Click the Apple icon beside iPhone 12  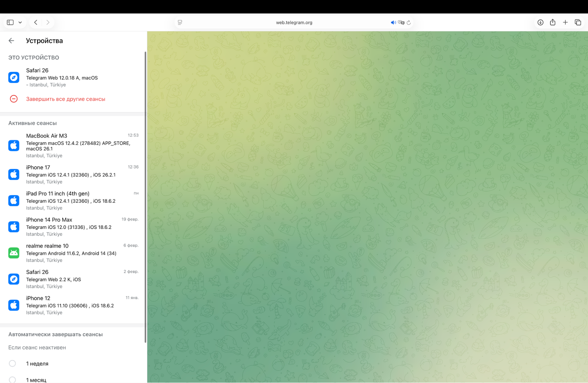pos(14,305)
